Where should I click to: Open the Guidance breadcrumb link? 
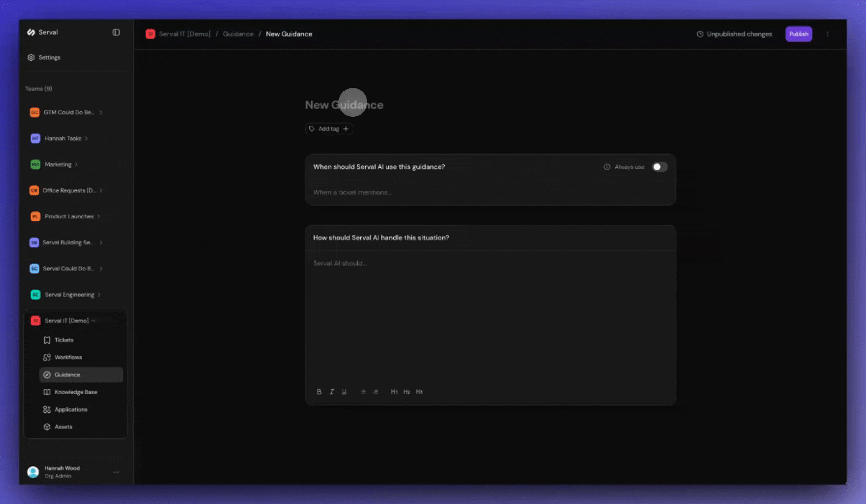238,34
